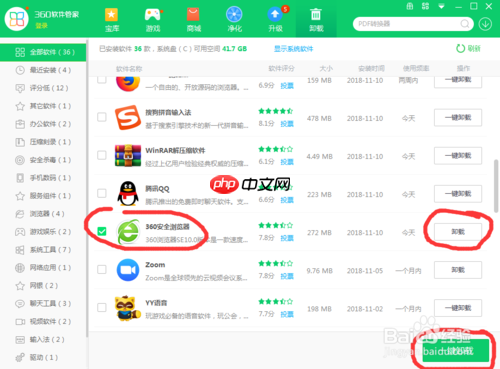Select 聊天工具 (3) category
The height and width of the screenshot is (369, 500).
pos(43,304)
